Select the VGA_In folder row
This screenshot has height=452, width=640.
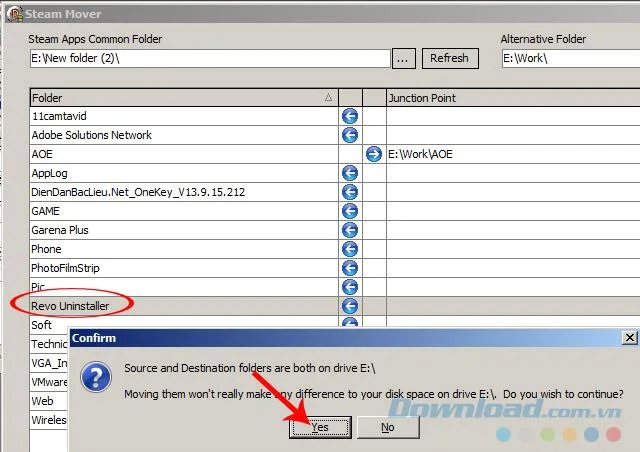click(49, 363)
